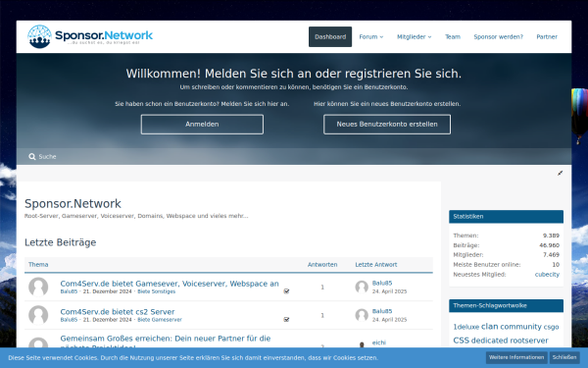Viewport: 588px width, 368px height.
Task: Select the CSS tag
Action: tap(461, 341)
